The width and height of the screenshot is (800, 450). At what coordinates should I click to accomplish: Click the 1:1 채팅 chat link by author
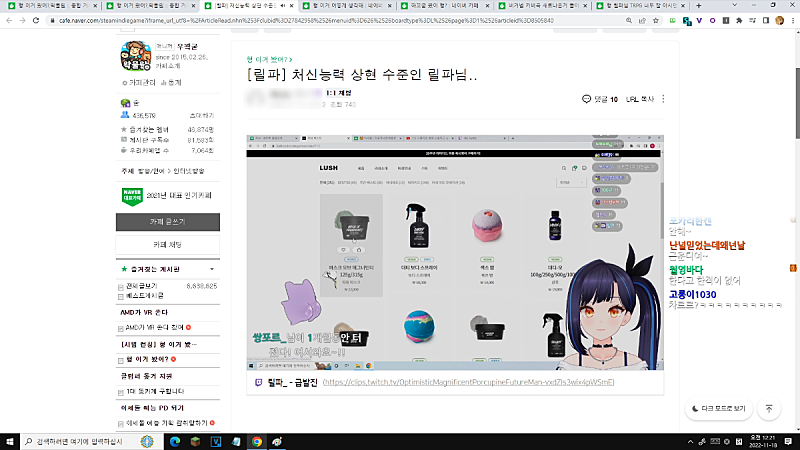(339, 93)
